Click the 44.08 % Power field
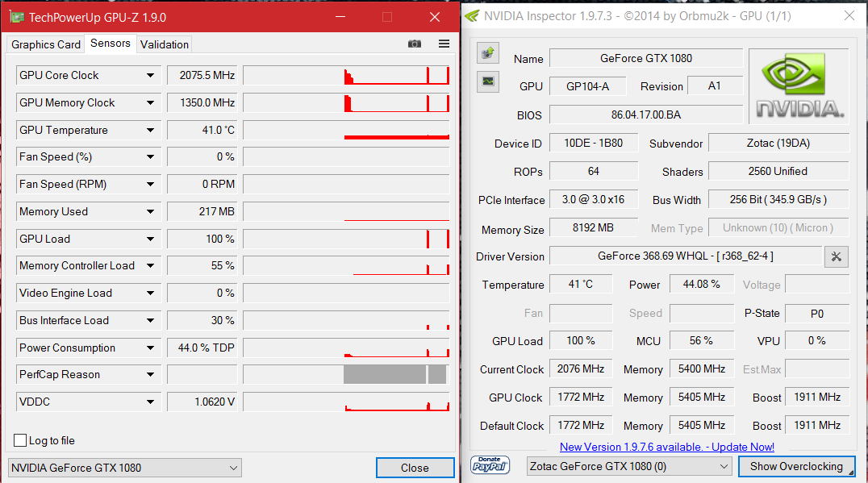The image size is (868, 483). point(701,284)
